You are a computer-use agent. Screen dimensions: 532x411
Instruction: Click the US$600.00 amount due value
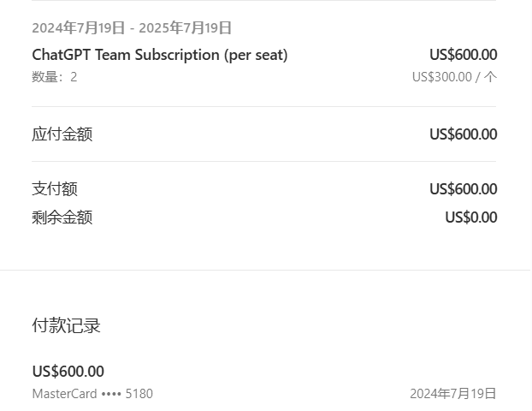[463, 134]
